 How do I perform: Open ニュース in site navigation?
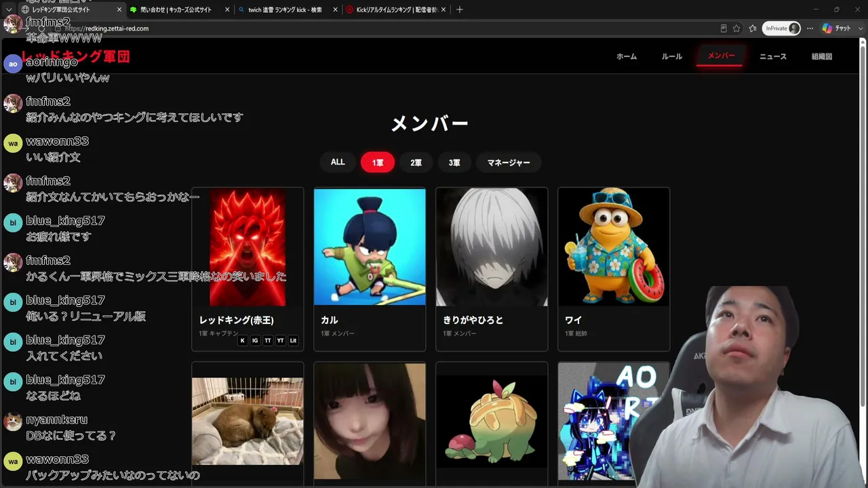point(773,56)
